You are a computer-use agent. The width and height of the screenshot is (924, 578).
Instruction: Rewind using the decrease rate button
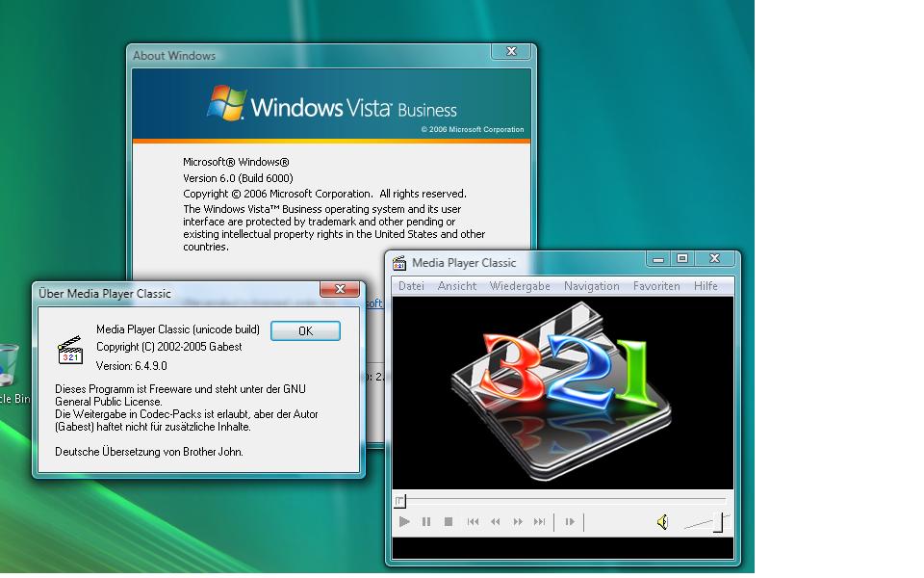pyautogui.click(x=495, y=522)
